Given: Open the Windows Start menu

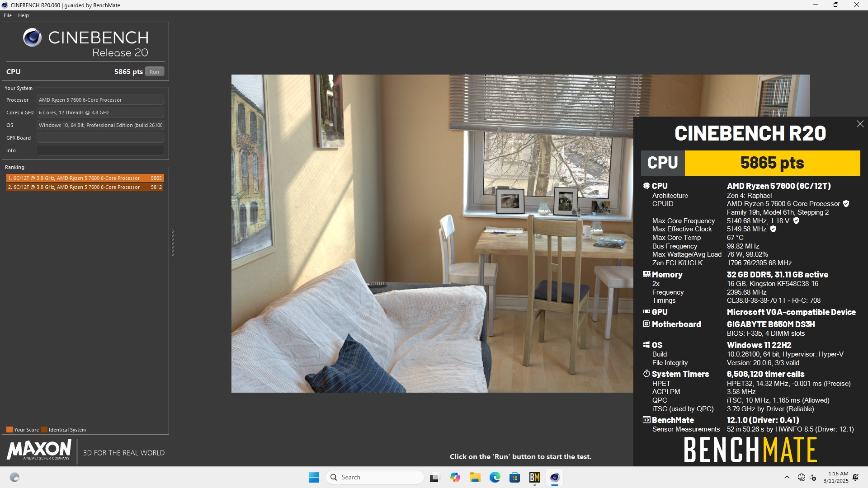Looking at the screenshot, I should pyautogui.click(x=314, y=477).
